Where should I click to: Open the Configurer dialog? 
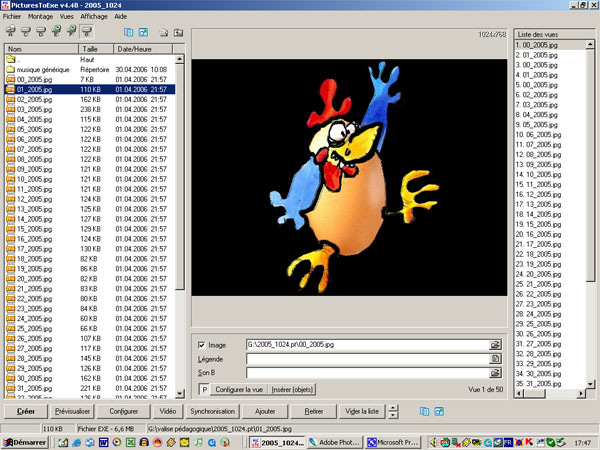tap(124, 411)
